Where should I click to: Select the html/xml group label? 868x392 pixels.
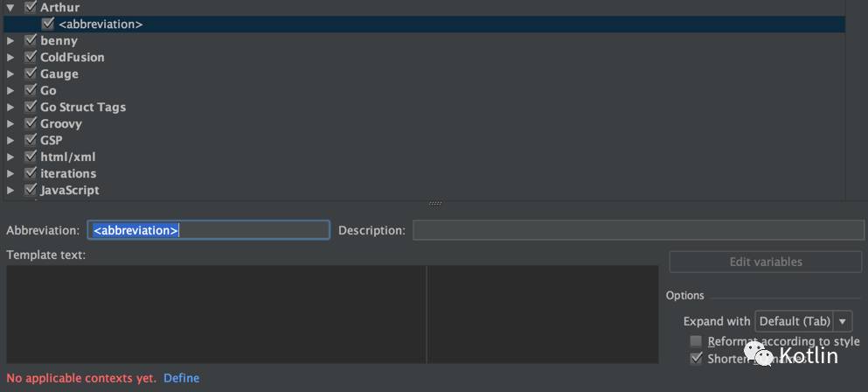click(x=68, y=157)
